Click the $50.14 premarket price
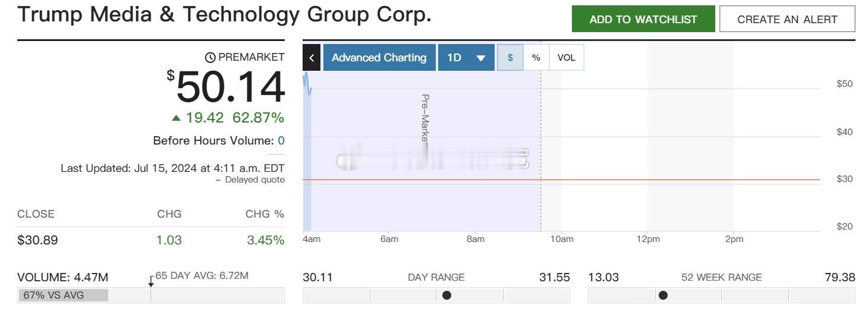Viewport: 868px width, 314px height. 226,87
